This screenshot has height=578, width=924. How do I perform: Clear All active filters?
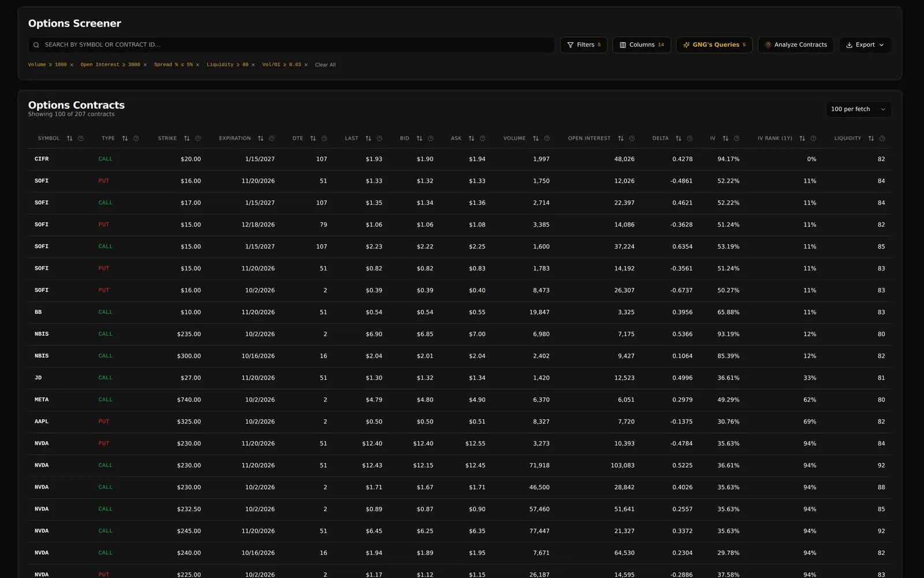coord(325,65)
